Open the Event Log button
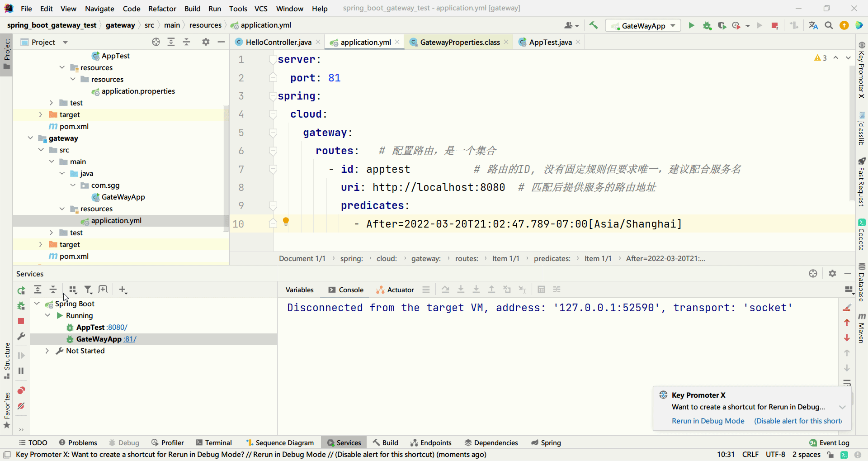 (x=830, y=442)
